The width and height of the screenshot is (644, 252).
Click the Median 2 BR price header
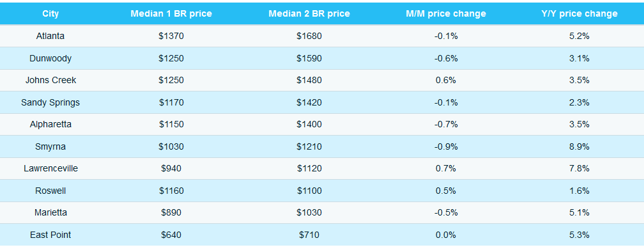(x=309, y=13)
